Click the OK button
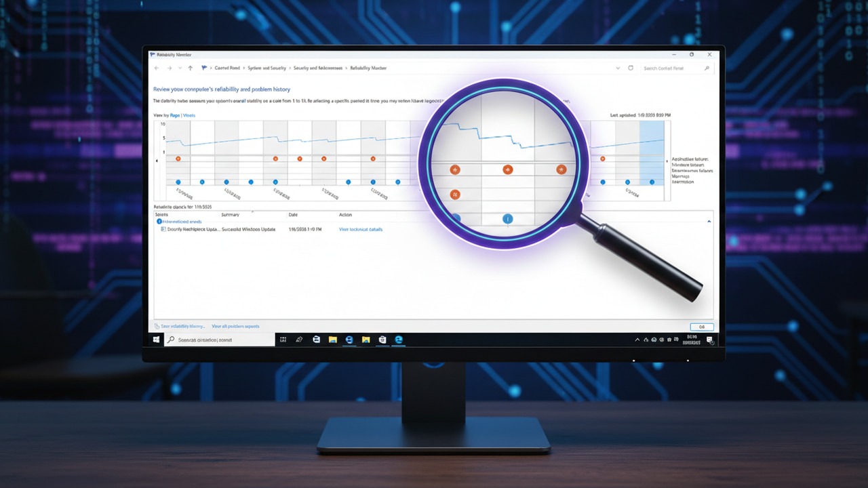Screen dimensions: 868x488 (702, 327)
